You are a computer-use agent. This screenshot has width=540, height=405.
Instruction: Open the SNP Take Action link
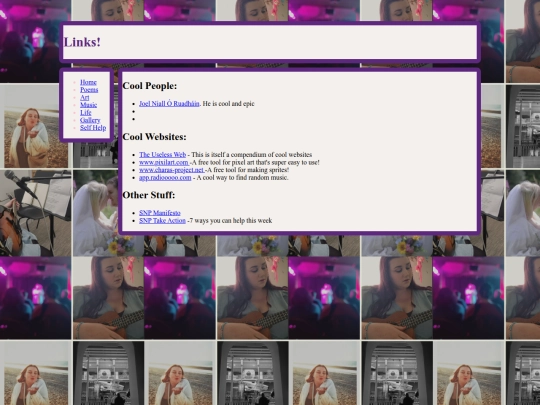coord(162,220)
